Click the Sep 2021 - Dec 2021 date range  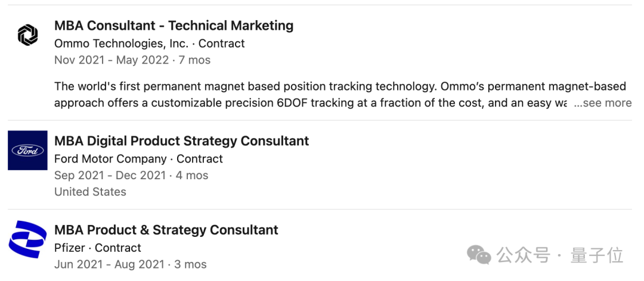click(110, 176)
